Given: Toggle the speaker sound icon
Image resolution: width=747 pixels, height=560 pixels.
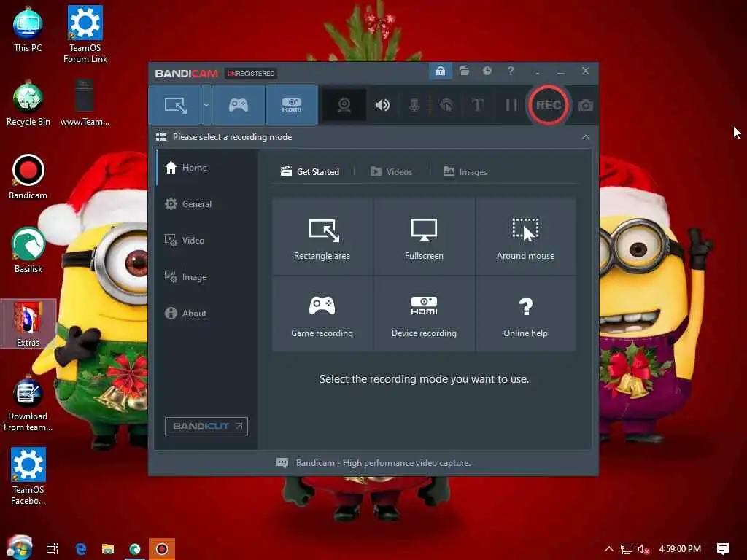Looking at the screenshot, I should [x=382, y=105].
